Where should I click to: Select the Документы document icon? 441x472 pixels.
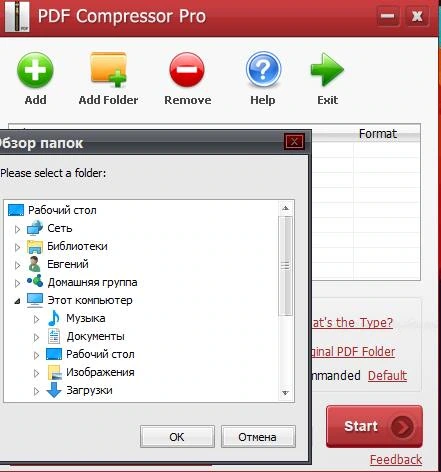click(x=54, y=336)
